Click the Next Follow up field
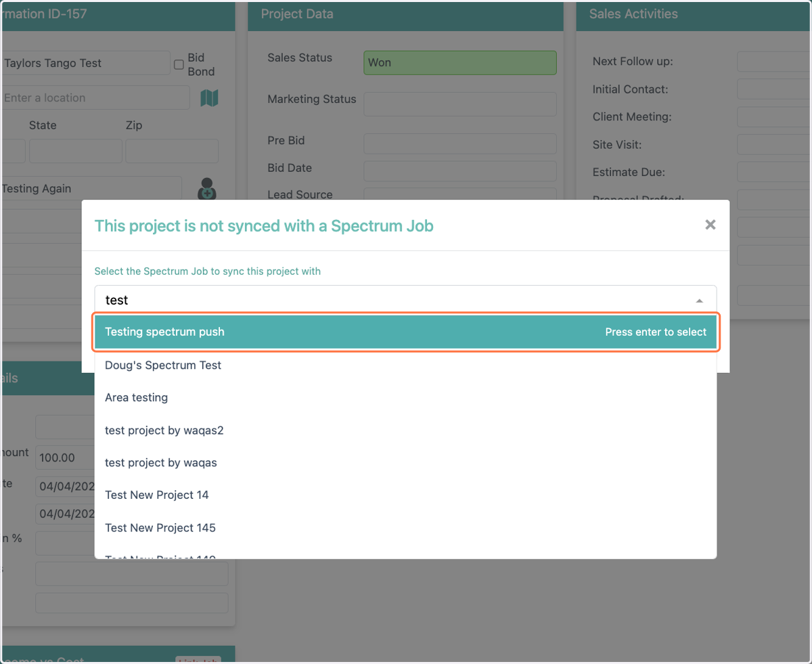812x664 pixels. click(x=774, y=61)
